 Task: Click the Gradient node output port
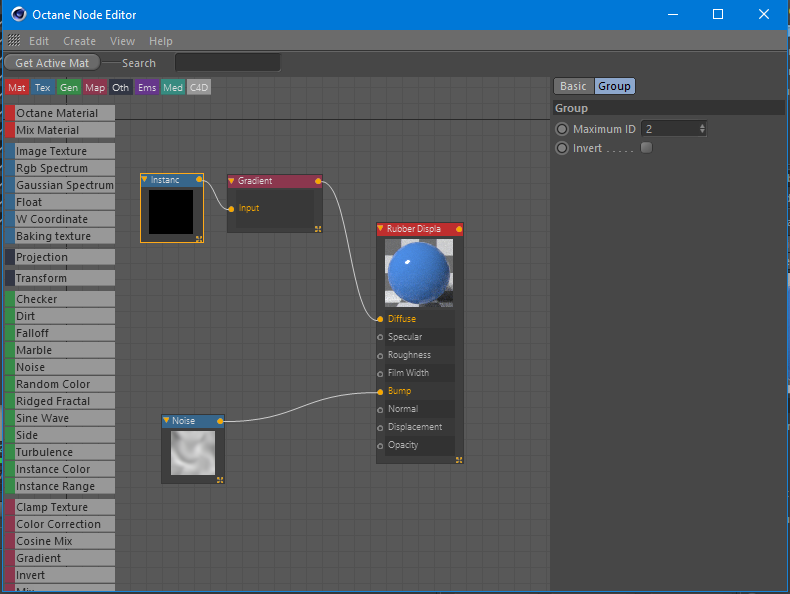(318, 181)
